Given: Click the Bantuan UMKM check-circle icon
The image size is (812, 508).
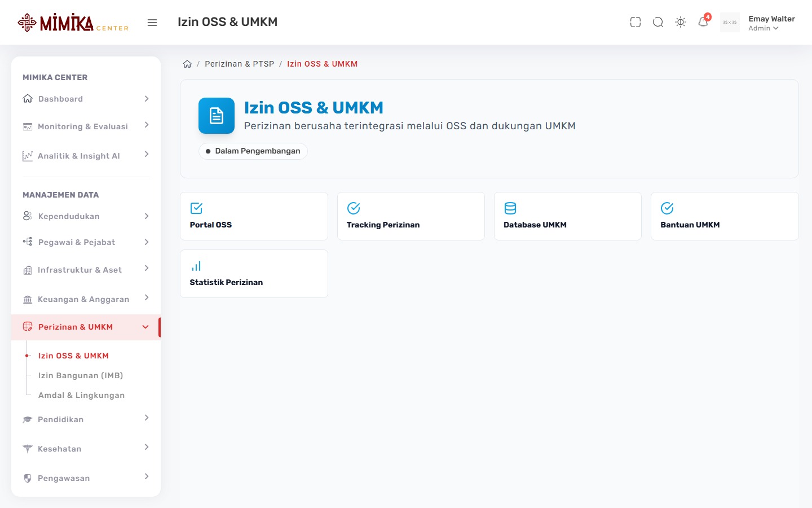Looking at the screenshot, I should tap(667, 208).
